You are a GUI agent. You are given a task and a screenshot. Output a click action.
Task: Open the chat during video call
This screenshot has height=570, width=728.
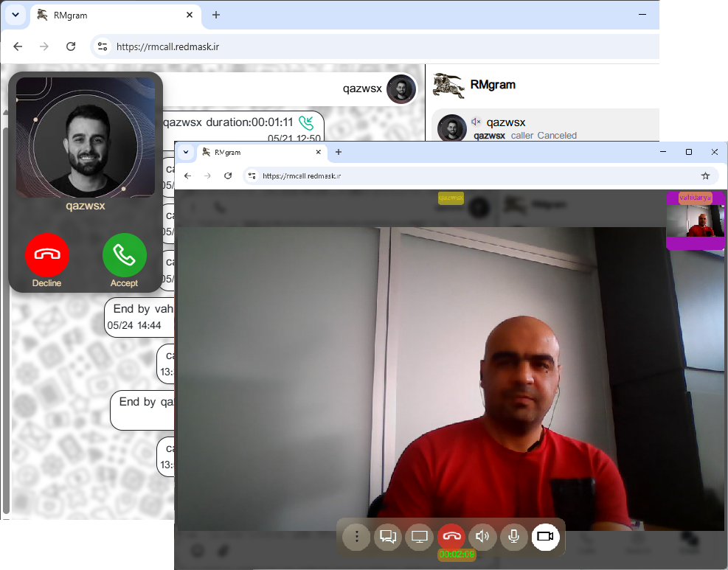(388, 537)
